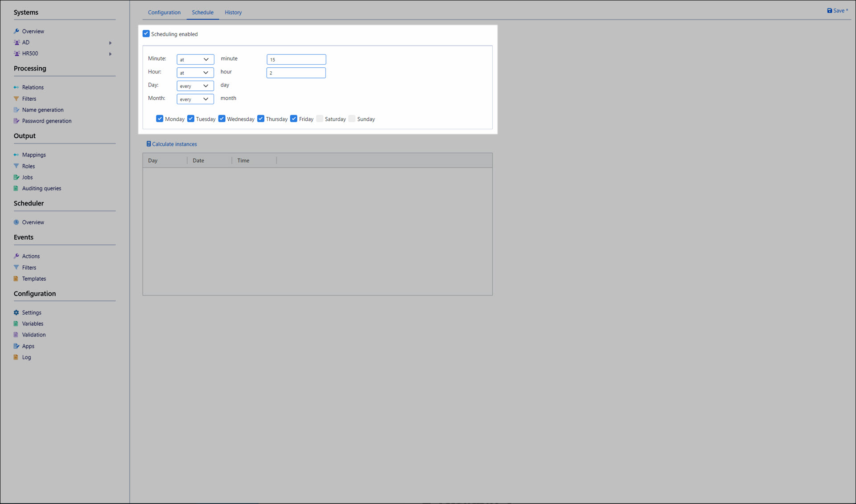Open the History tab
The width and height of the screenshot is (856, 504).
click(233, 12)
